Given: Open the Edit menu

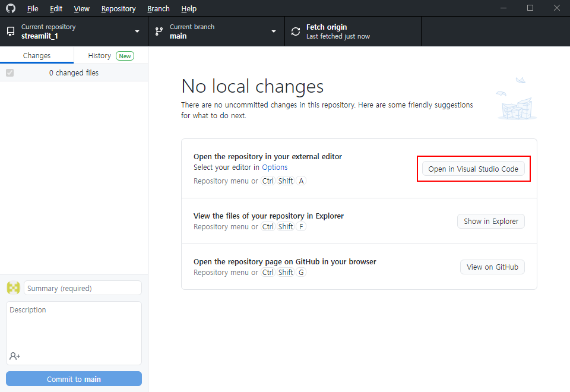Looking at the screenshot, I should [56, 8].
